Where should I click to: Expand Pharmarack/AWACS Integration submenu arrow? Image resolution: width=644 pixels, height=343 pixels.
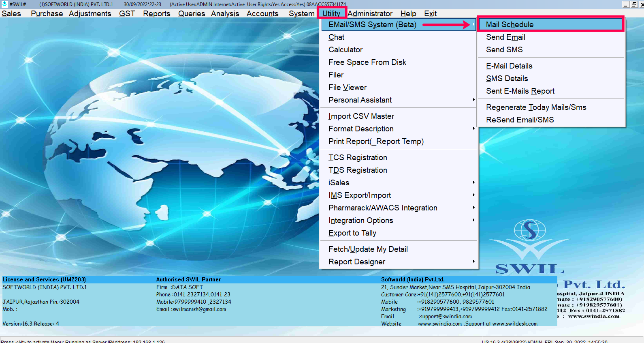pos(473,208)
